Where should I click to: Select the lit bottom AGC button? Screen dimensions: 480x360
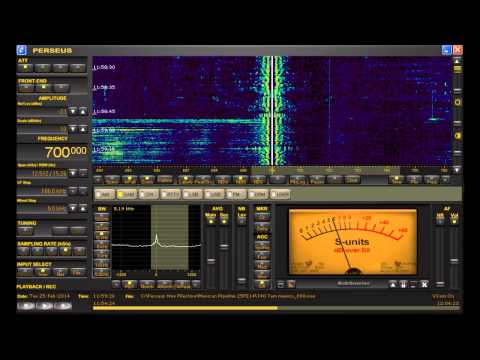pos(262,284)
